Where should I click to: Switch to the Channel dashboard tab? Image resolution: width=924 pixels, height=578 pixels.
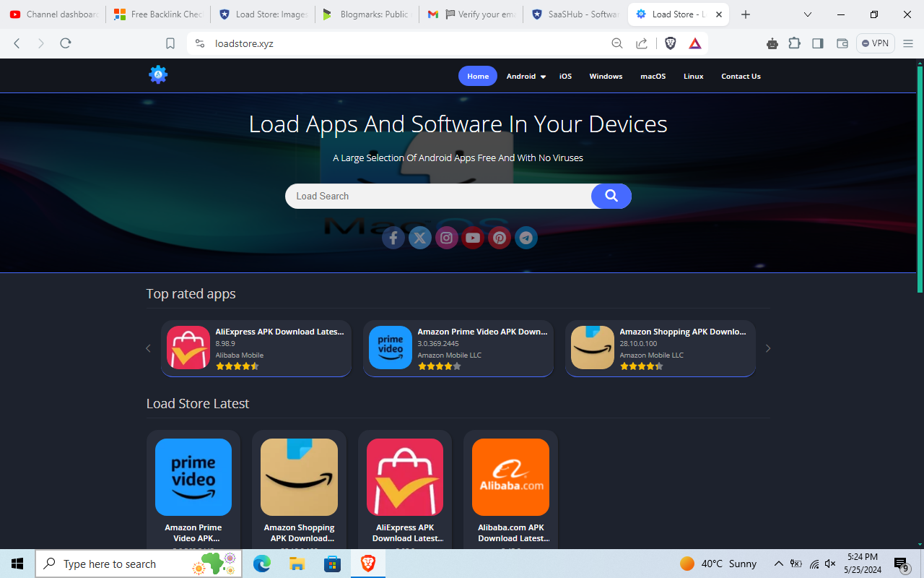coord(53,14)
